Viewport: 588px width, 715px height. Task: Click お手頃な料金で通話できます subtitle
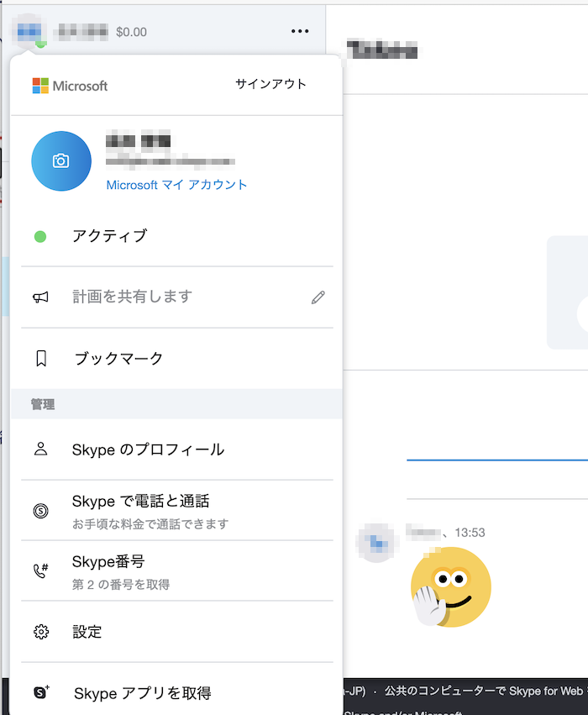[150, 524]
